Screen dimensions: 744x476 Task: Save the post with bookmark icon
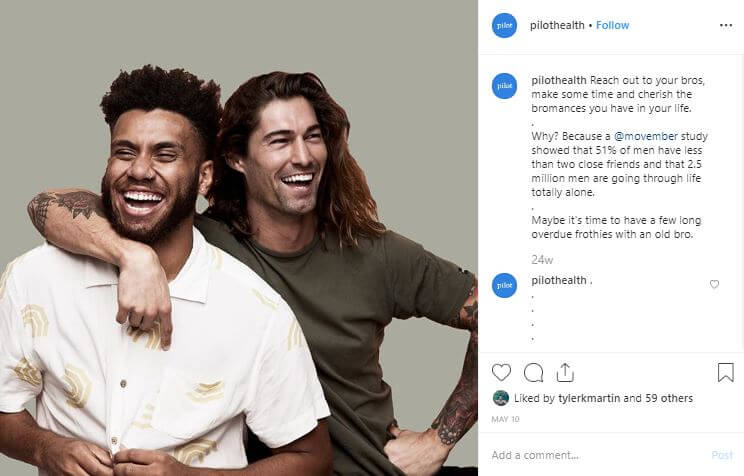pos(725,373)
